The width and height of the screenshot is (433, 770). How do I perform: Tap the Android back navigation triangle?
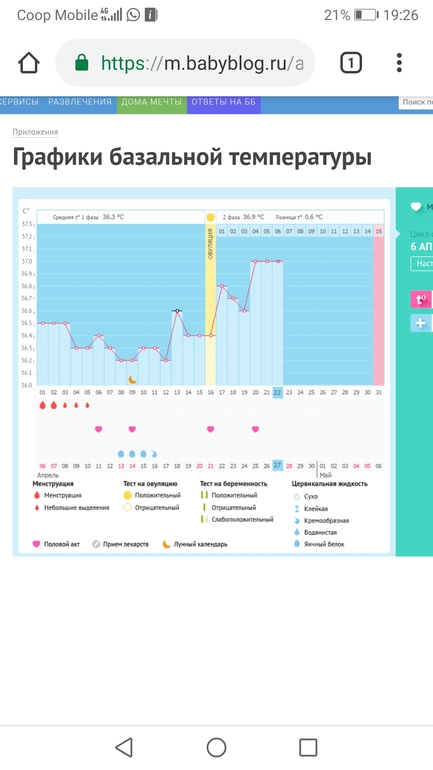(x=124, y=747)
